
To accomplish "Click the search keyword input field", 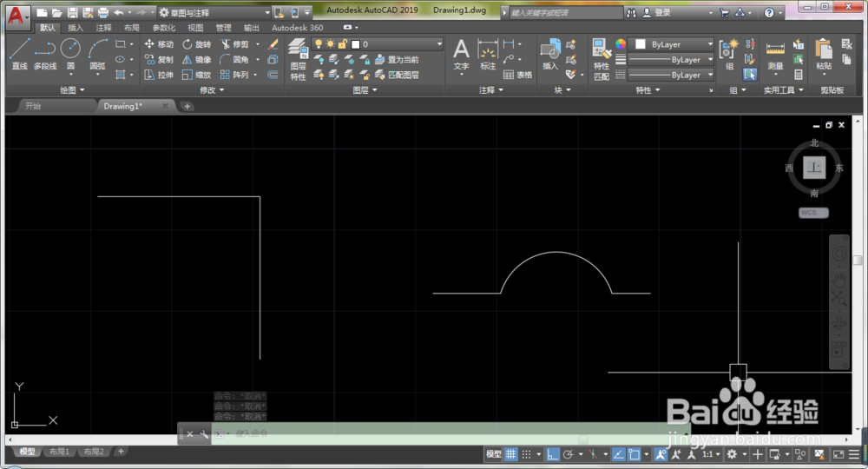I will tap(565, 12).
